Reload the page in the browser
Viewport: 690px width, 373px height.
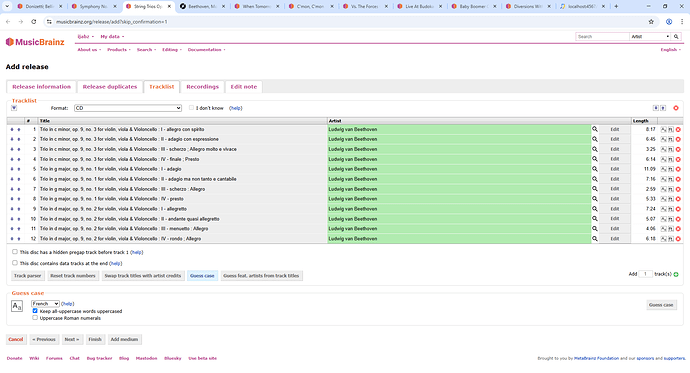(33, 22)
